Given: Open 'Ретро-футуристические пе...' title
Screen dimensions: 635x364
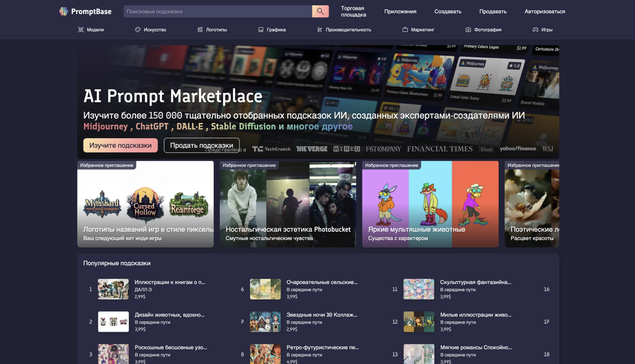Looking at the screenshot, I should tap(323, 347).
